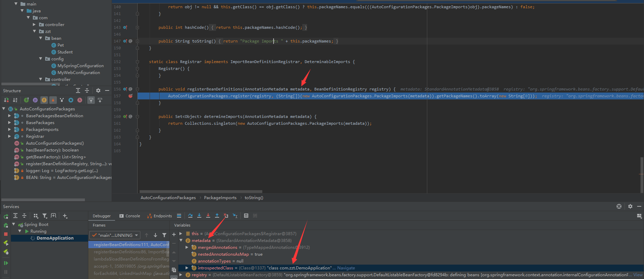Click breakpoint marker on line 157
The image size is (644, 279).
tap(130, 96)
